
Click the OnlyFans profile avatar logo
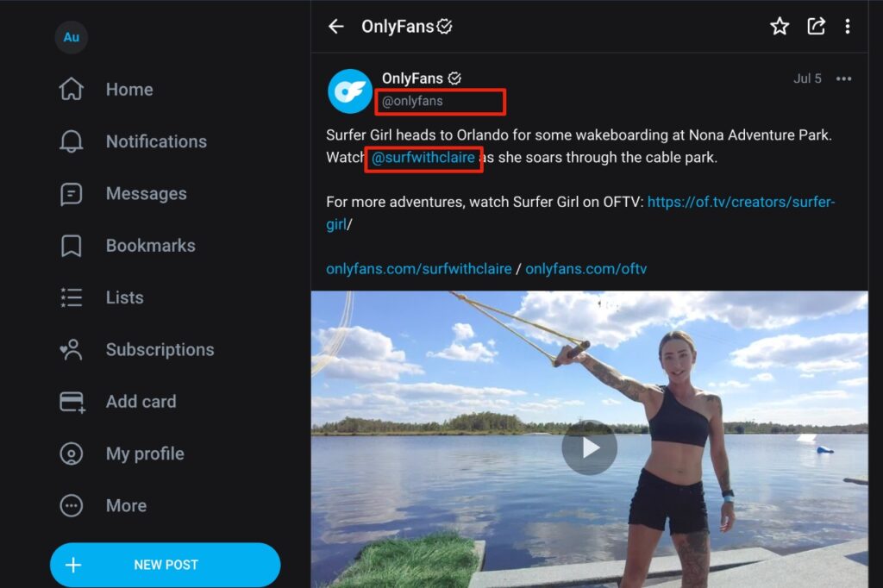pos(349,91)
